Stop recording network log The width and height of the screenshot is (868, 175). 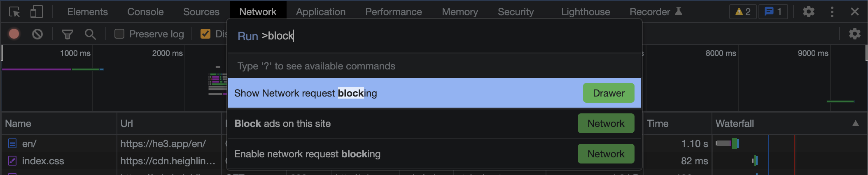[x=14, y=34]
